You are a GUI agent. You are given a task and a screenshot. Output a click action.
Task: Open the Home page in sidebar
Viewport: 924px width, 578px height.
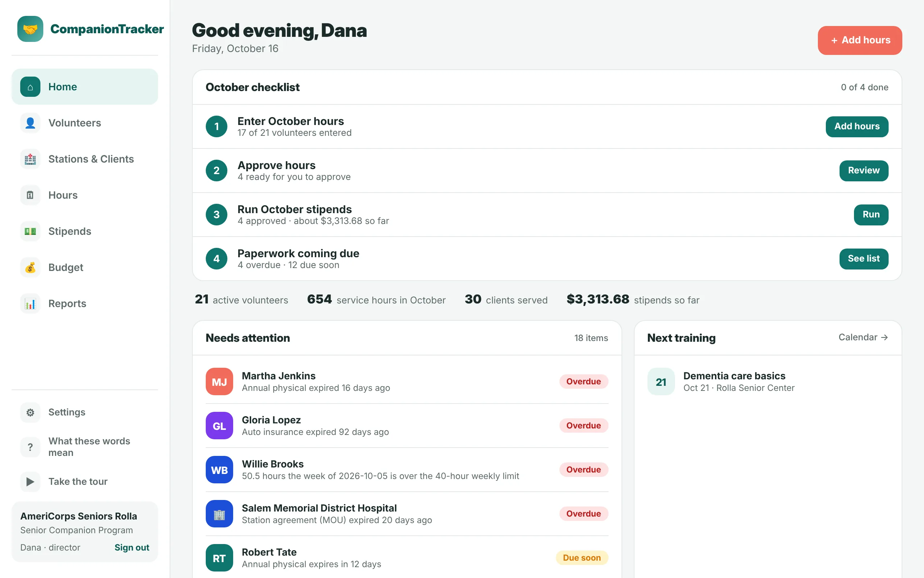point(85,87)
